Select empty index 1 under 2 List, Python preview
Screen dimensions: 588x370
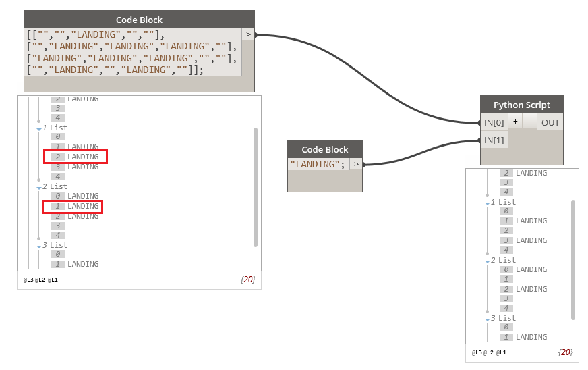(506, 279)
